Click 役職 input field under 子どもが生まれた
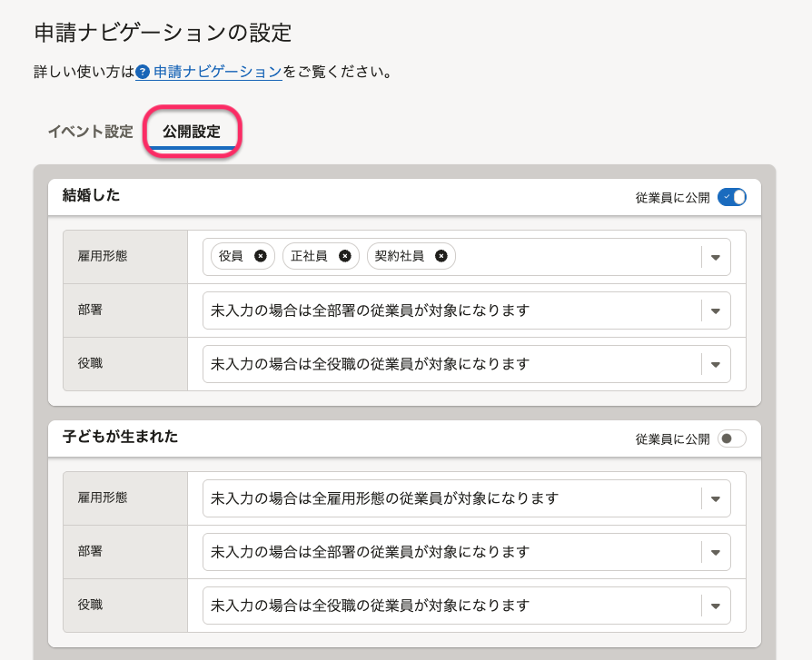This screenshot has height=660, width=812. point(450,606)
